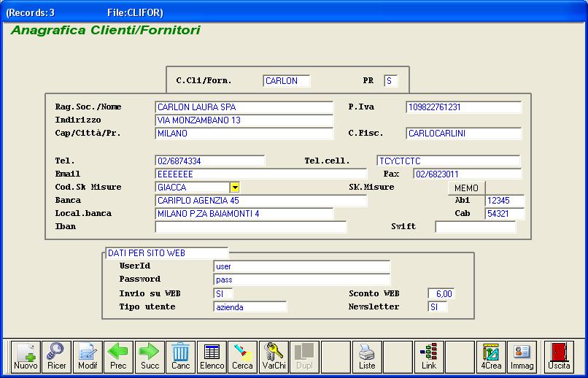
Task: Delete record using Canc trash icon
Action: (x=180, y=356)
